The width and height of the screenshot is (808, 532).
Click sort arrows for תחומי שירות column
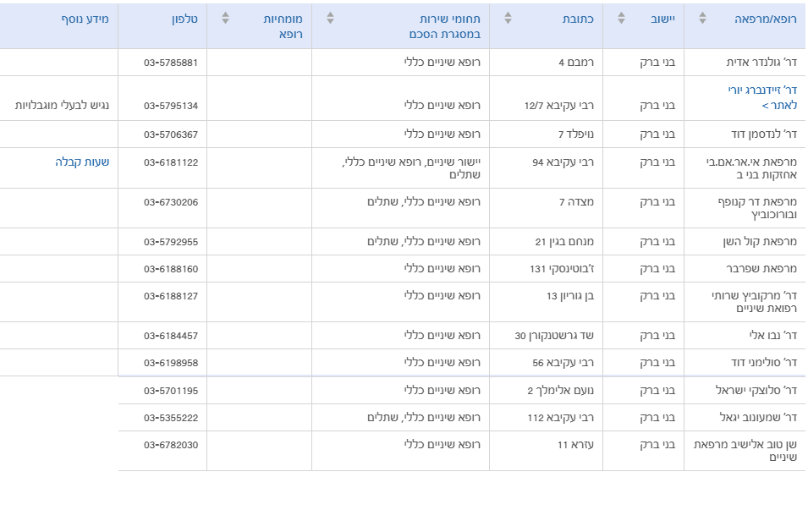click(x=331, y=18)
